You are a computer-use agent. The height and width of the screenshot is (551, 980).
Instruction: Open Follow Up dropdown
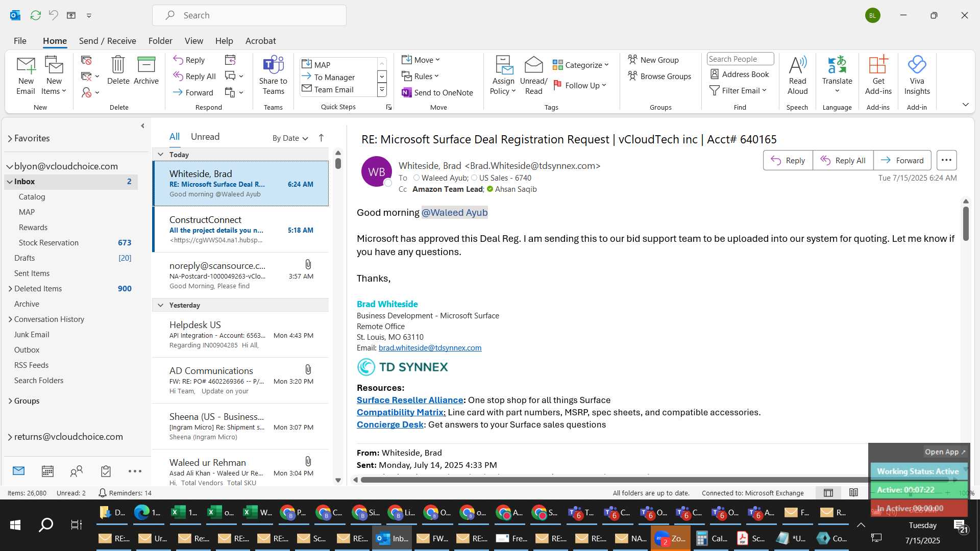click(x=580, y=85)
